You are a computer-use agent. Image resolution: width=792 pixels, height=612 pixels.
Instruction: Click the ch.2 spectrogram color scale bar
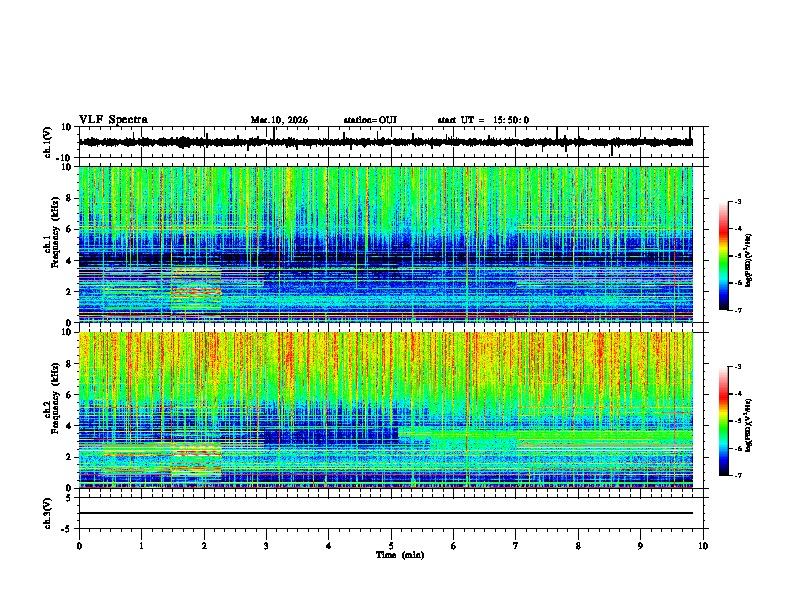[723, 421]
